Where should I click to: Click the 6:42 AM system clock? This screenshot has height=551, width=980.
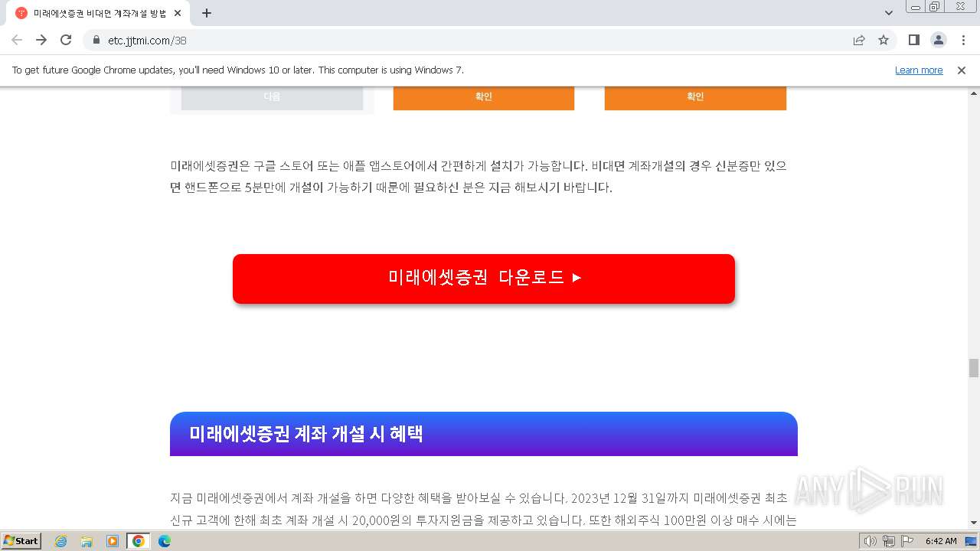[941, 541]
